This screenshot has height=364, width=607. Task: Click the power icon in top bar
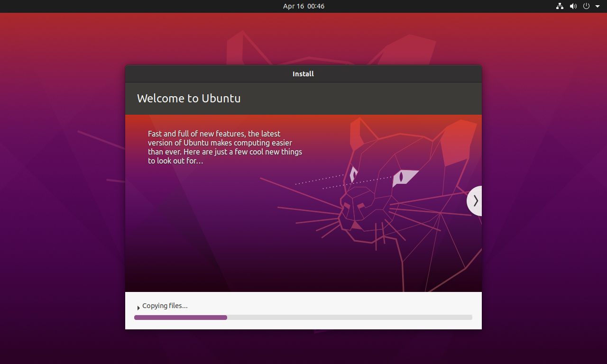tap(586, 6)
